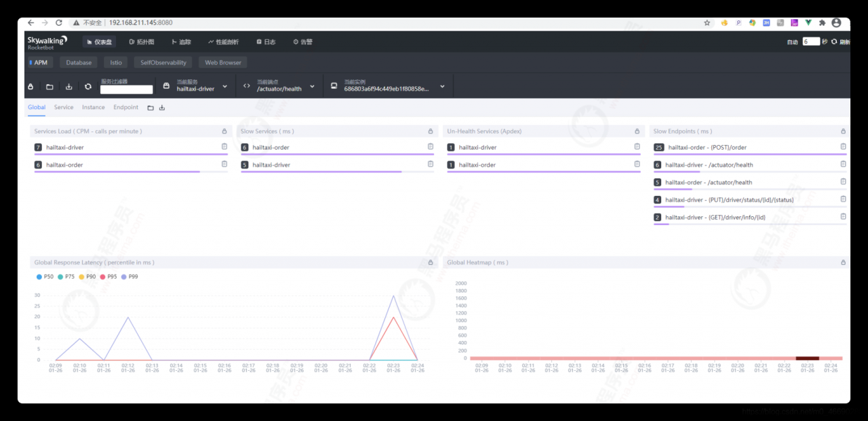Reload the page with browser reload button
The height and width of the screenshot is (421, 868).
coord(59,22)
